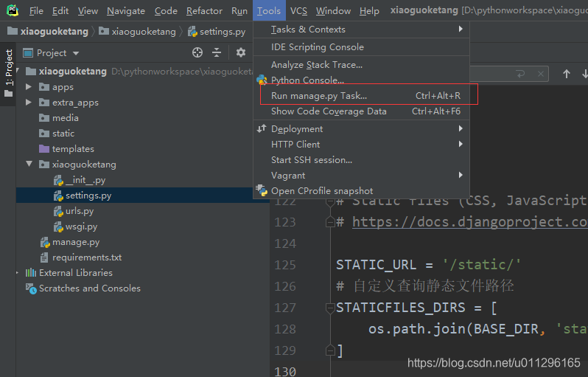Collapse the xiaoguoketang project root node
The image size is (588, 377).
(18, 70)
